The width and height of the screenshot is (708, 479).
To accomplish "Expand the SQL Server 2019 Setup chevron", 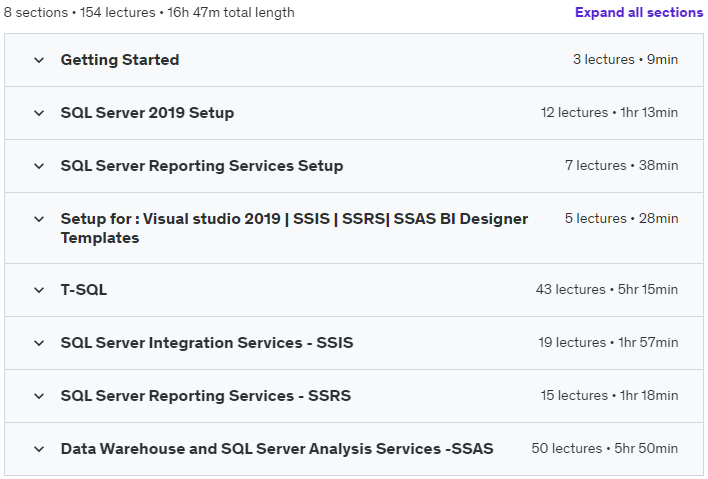I will pyautogui.click(x=39, y=113).
